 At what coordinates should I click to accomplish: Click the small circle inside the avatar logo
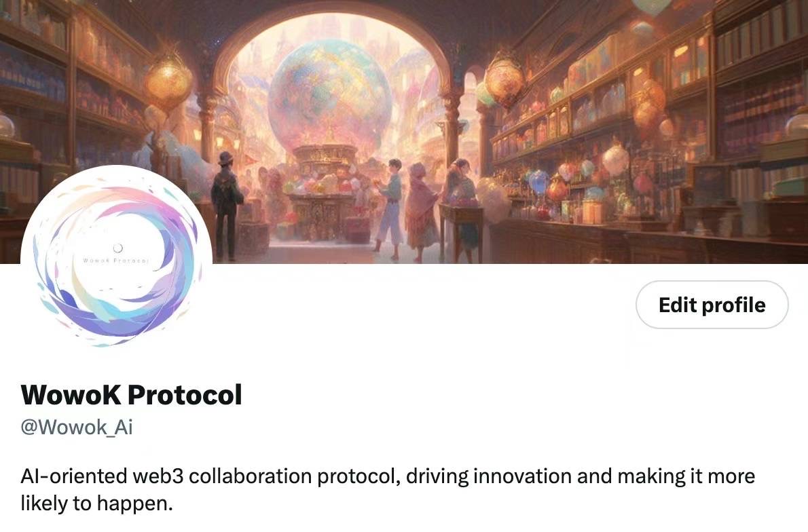point(117,248)
